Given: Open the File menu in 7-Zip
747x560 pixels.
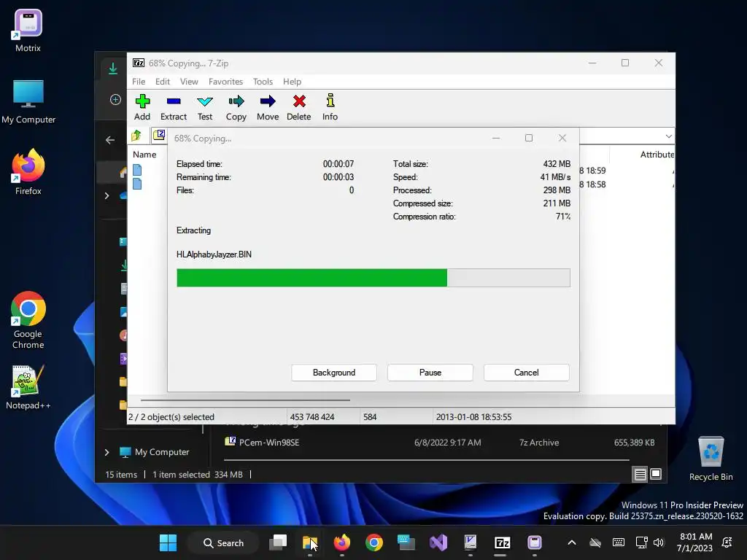Looking at the screenshot, I should coord(139,82).
